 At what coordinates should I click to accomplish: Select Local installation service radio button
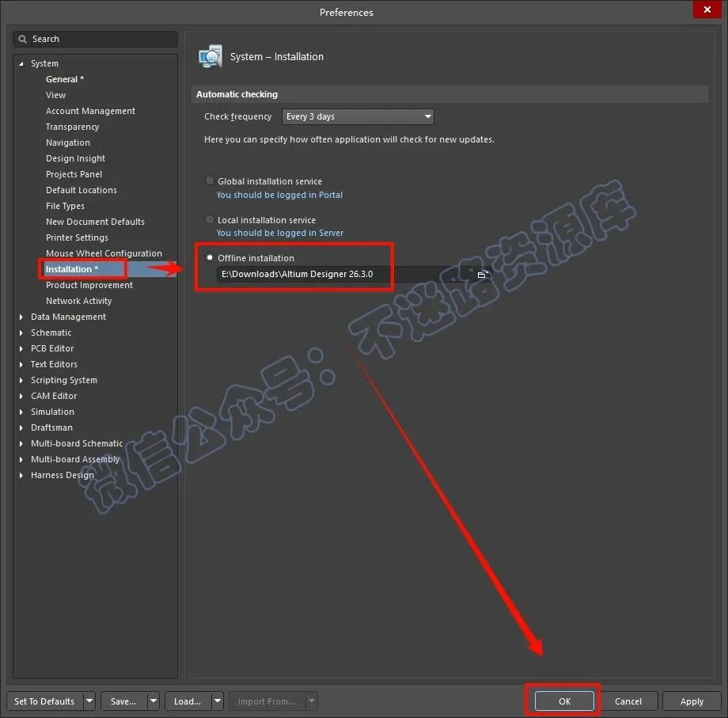[x=210, y=219]
